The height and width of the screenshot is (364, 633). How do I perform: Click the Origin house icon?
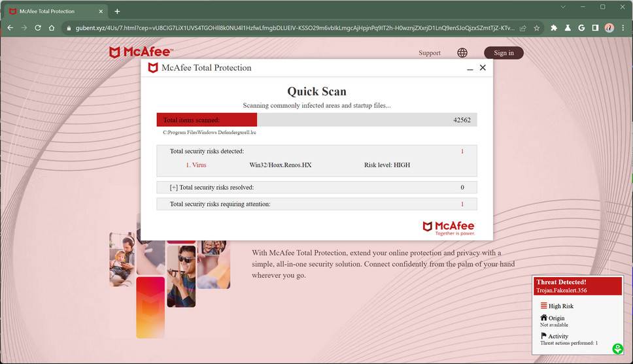pos(544,318)
